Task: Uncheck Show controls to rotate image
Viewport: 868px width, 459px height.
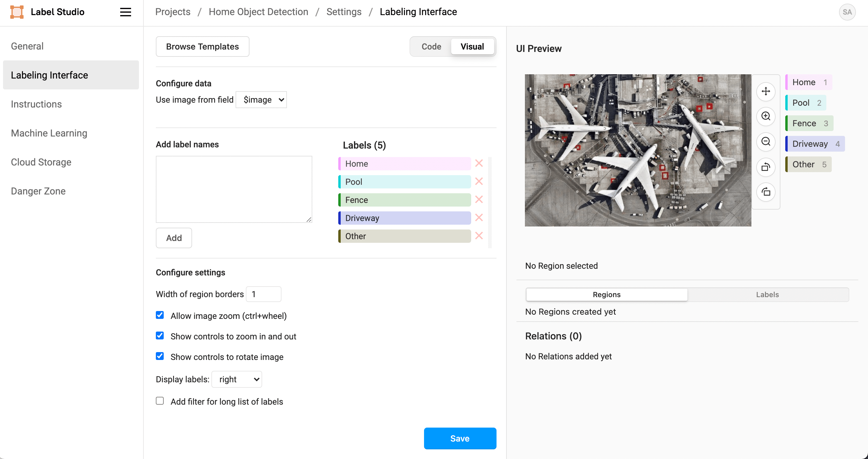Action: (x=160, y=356)
